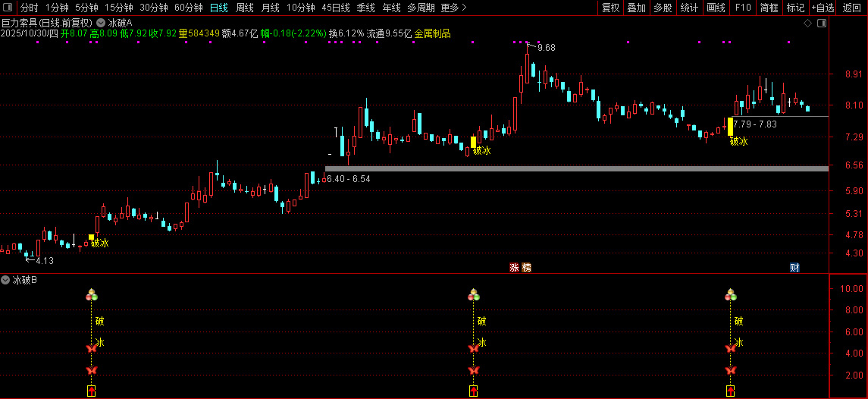The image size is (868, 399).
Task: Add stock via +自选 button
Action: click(823, 8)
